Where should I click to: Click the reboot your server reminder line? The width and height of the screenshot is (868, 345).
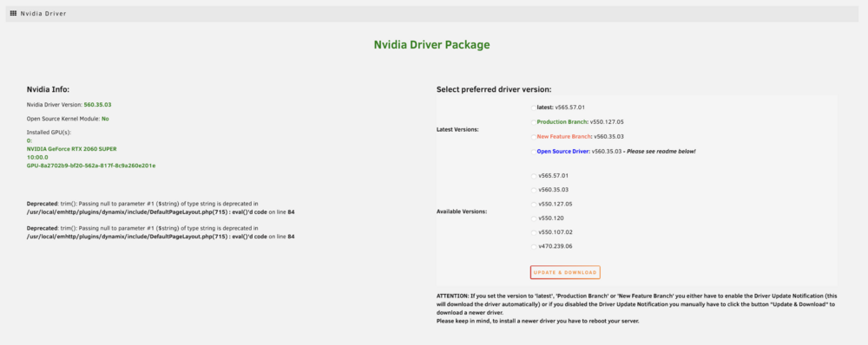pyautogui.click(x=537, y=321)
